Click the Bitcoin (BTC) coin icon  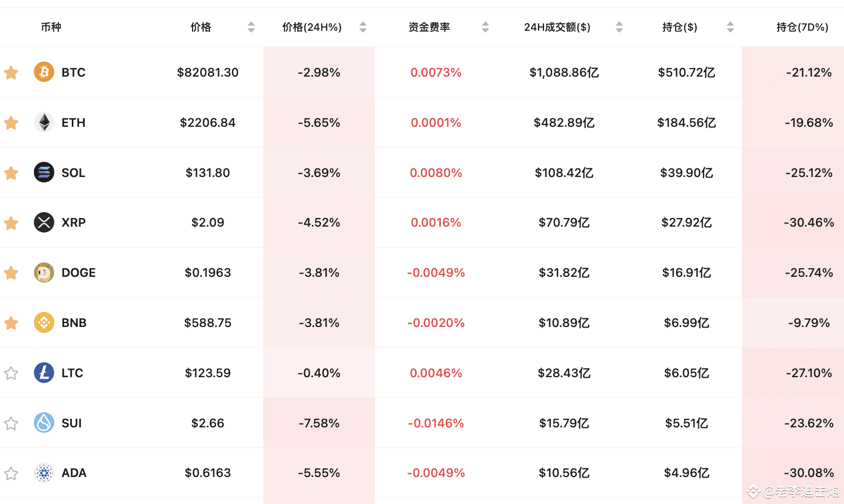tap(44, 72)
